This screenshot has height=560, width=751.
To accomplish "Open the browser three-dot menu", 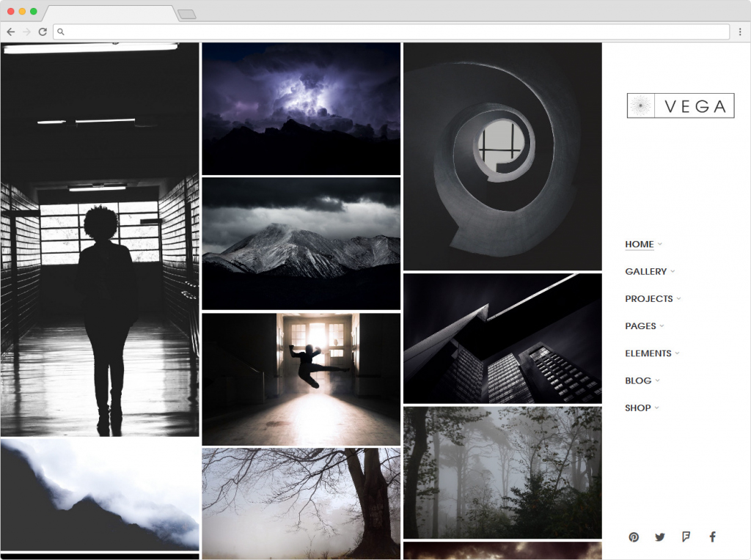I will (x=740, y=32).
